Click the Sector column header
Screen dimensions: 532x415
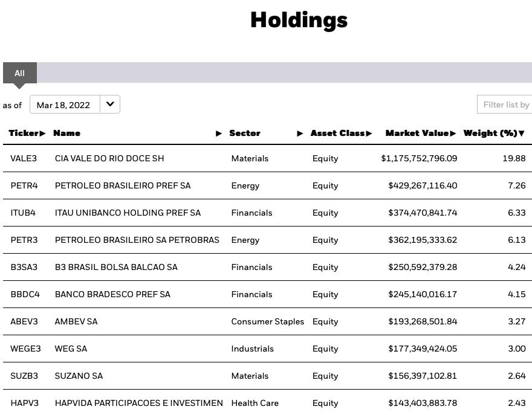click(245, 134)
